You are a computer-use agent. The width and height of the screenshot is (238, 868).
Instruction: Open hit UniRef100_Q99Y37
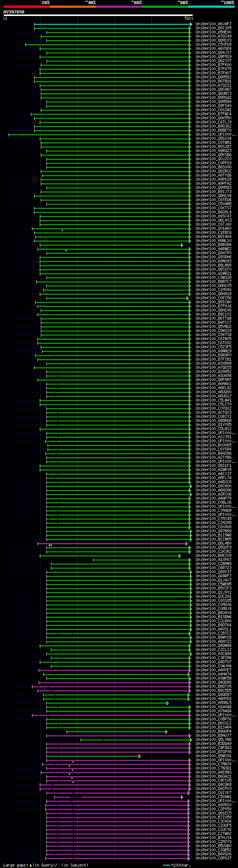tap(213, 572)
